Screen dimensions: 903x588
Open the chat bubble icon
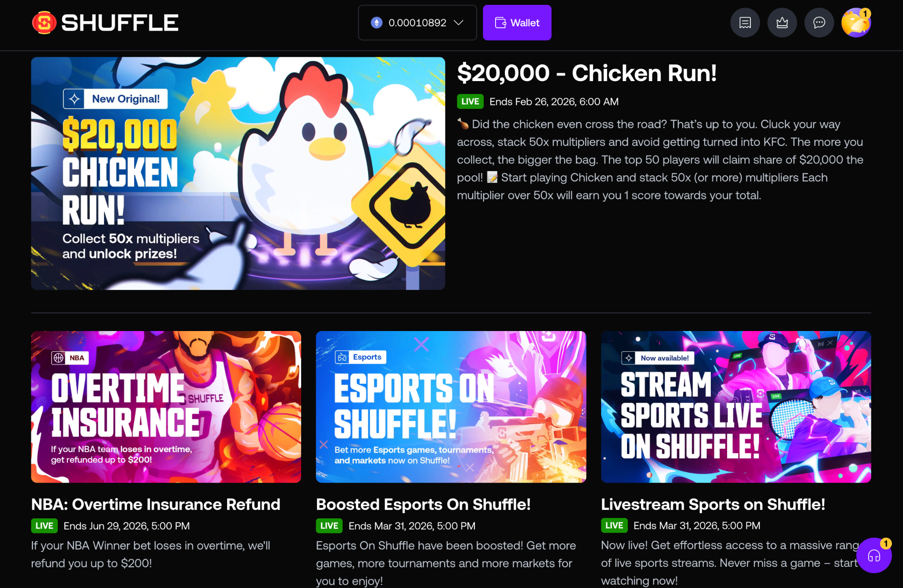(x=819, y=22)
